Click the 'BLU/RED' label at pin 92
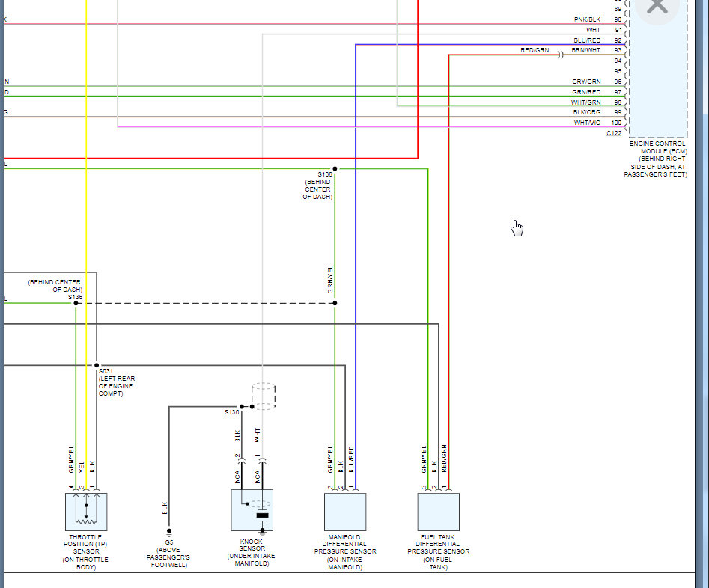Image resolution: width=709 pixels, height=588 pixels. (587, 40)
